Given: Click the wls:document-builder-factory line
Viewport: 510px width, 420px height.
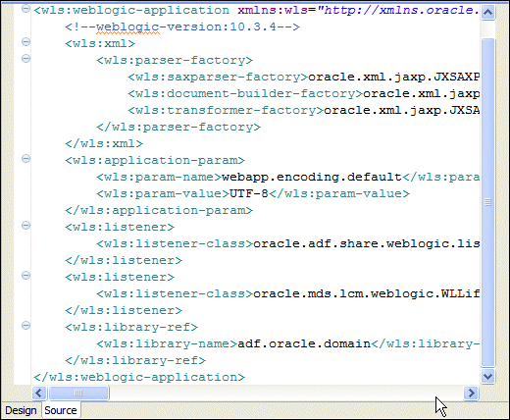Looking at the screenshot, I should point(304,93).
